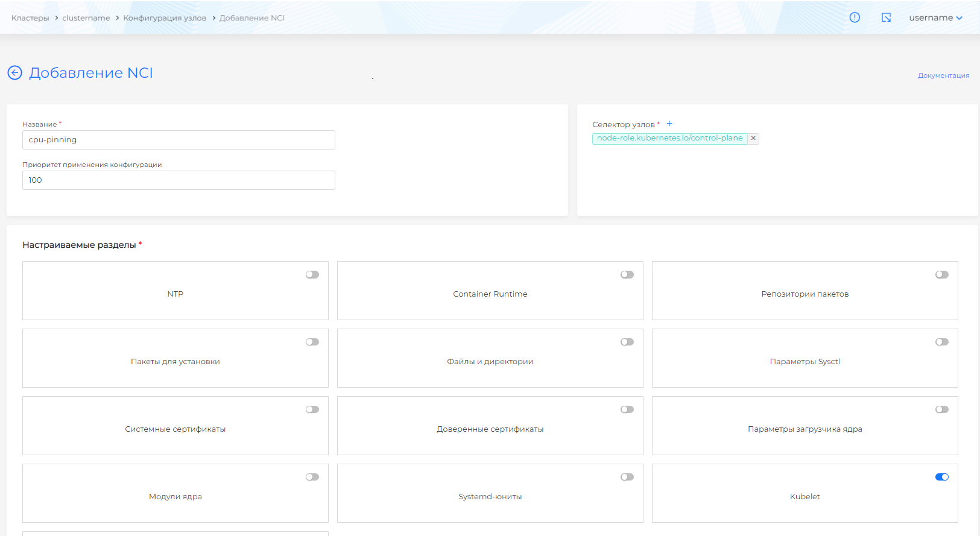This screenshot has width=980, height=536.
Task: Focus the Приоритет применения конфигурации field
Action: [x=179, y=180]
